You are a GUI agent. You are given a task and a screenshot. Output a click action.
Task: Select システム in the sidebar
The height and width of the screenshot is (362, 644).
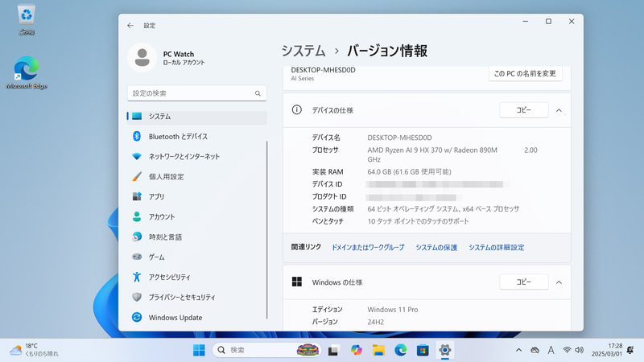tap(196, 117)
